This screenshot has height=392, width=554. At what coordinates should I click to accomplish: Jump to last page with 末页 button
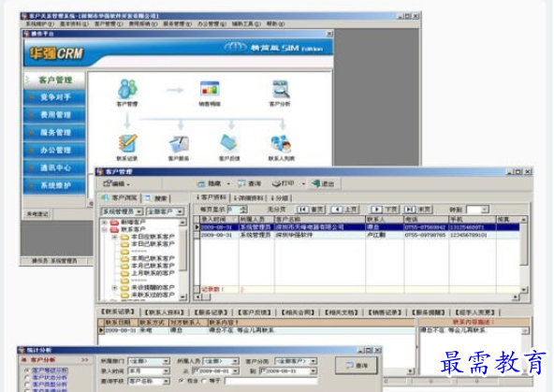pyautogui.click(x=418, y=210)
